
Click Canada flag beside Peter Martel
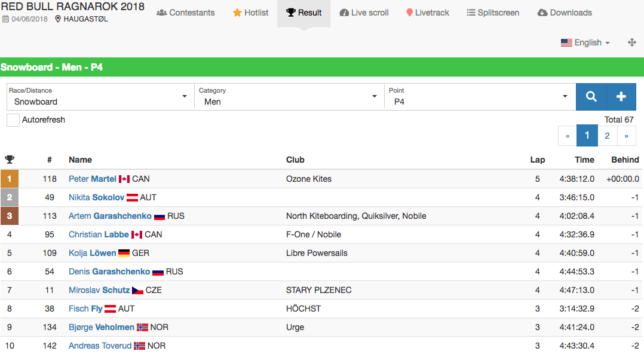pos(124,179)
